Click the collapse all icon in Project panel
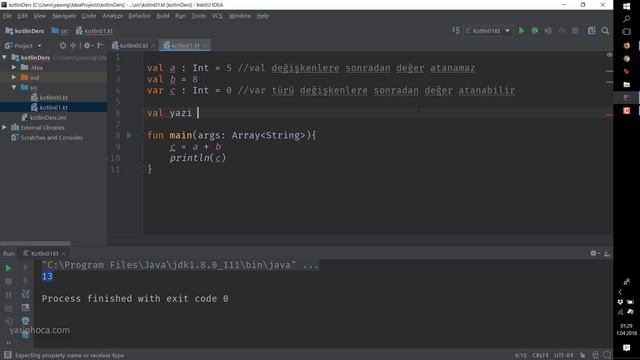 pyautogui.click(x=73, y=46)
